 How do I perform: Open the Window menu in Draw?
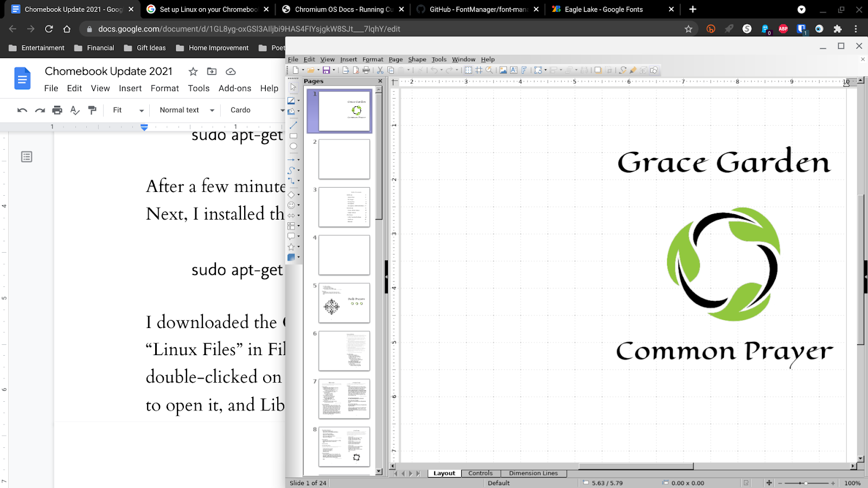(463, 60)
